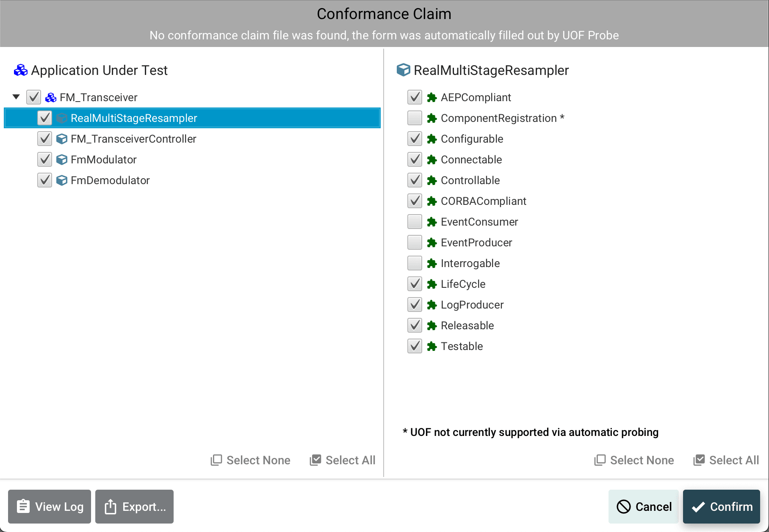Cancel the conformance claim dialog
The image size is (769, 532).
[644, 506]
